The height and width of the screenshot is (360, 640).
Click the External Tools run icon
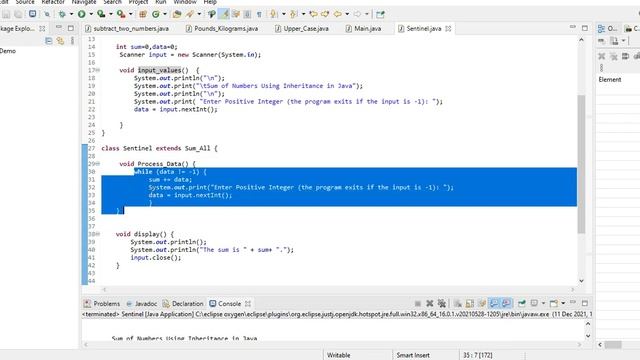[x=121, y=14]
